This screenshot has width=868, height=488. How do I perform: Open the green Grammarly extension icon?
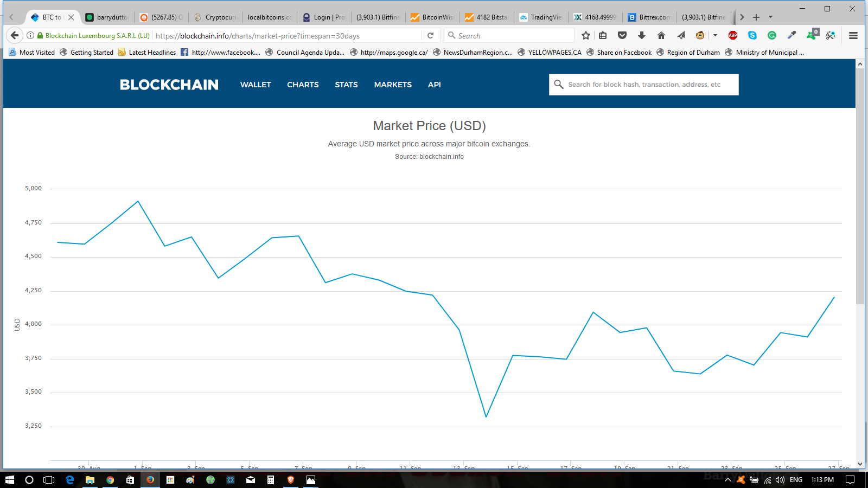772,36
